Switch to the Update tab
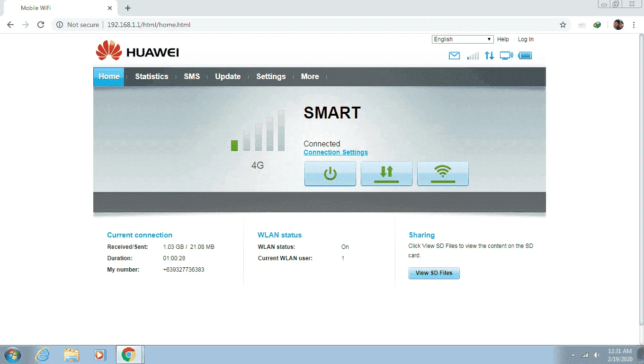The width and height of the screenshot is (644, 364). [x=228, y=77]
